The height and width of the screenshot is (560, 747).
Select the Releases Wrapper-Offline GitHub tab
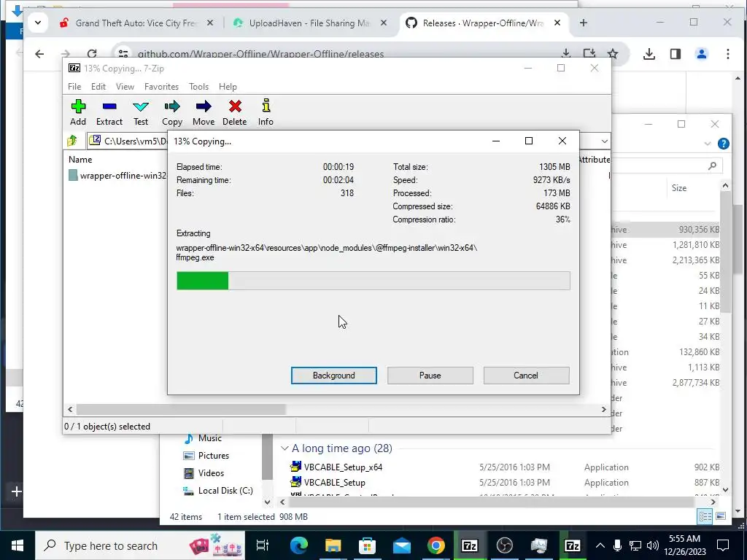(x=483, y=23)
